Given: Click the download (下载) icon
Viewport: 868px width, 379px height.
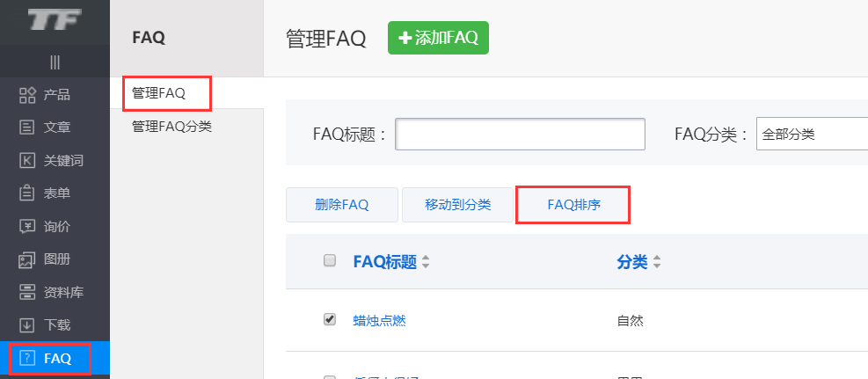Looking at the screenshot, I should (26, 324).
